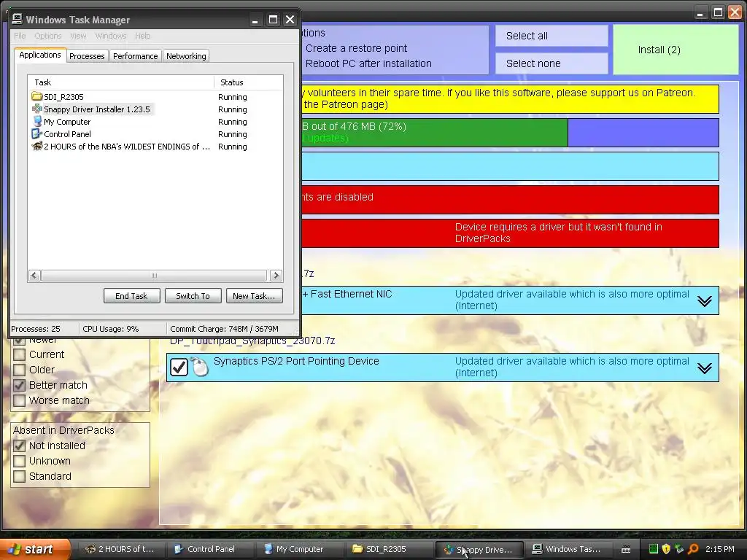The width and height of the screenshot is (747, 560).
Task: Select the SDI_R2305 task folder icon
Action: click(36, 97)
